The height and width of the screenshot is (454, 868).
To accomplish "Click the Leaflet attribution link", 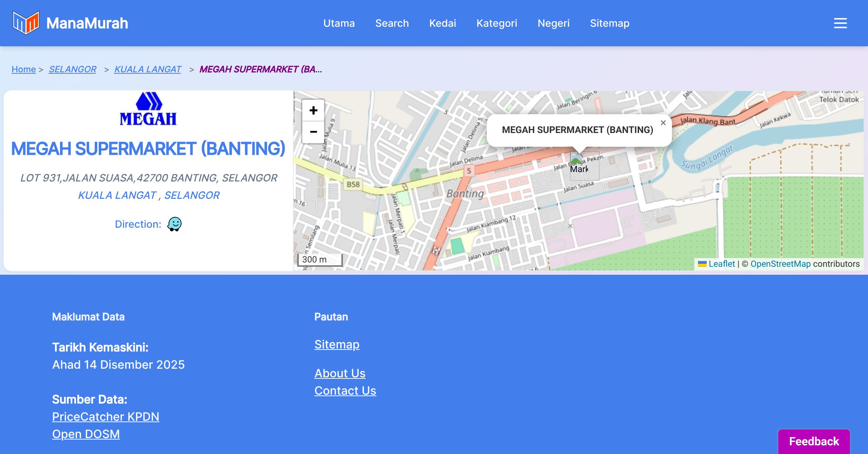I will (721, 264).
